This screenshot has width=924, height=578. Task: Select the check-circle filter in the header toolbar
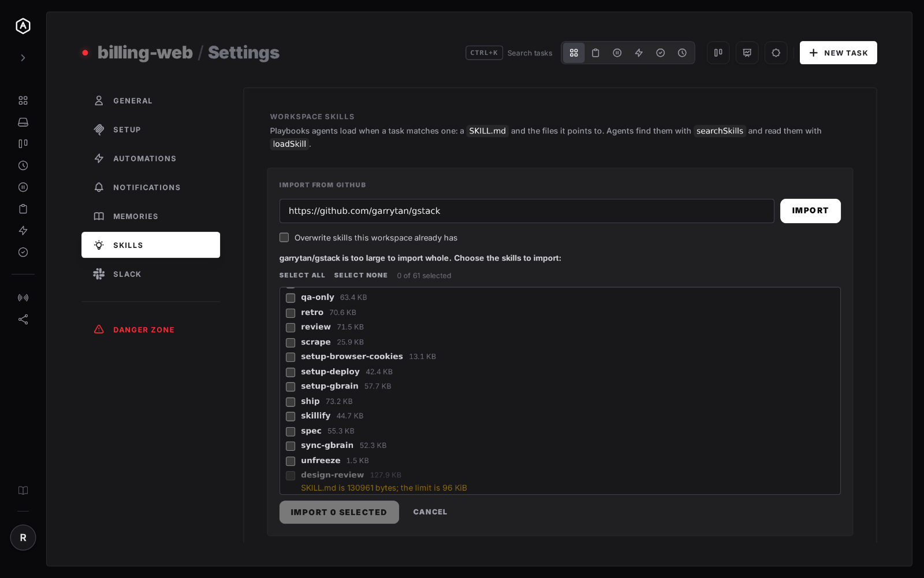point(661,53)
